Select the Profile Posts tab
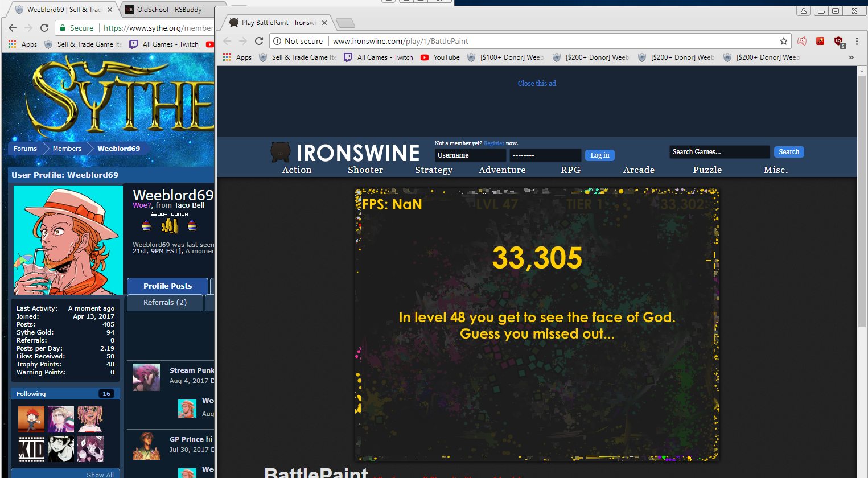 tap(167, 286)
